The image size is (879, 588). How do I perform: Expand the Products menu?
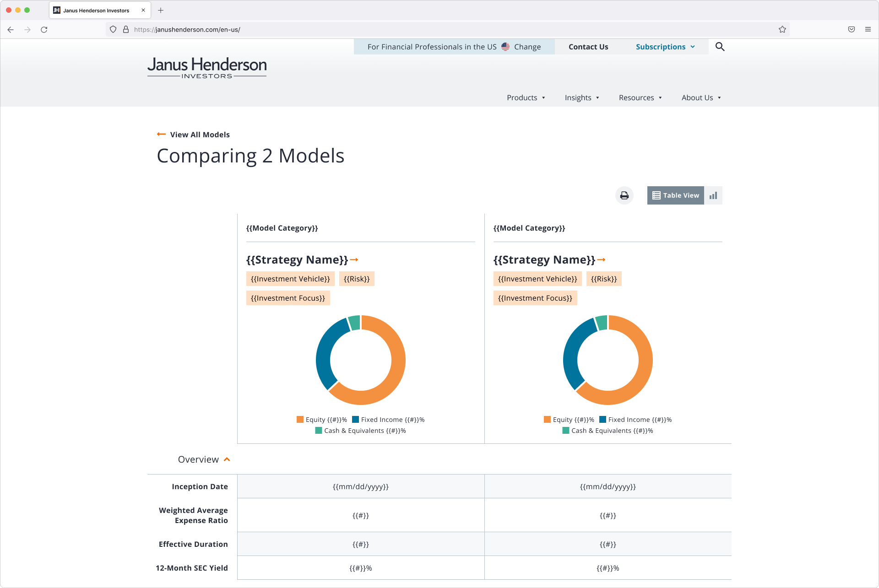(x=526, y=97)
